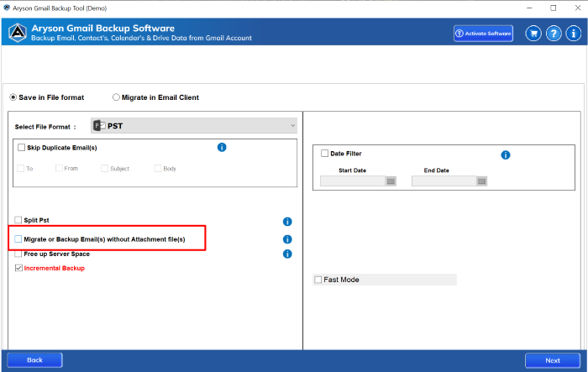Open the PST file format dropdown

coord(194,126)
